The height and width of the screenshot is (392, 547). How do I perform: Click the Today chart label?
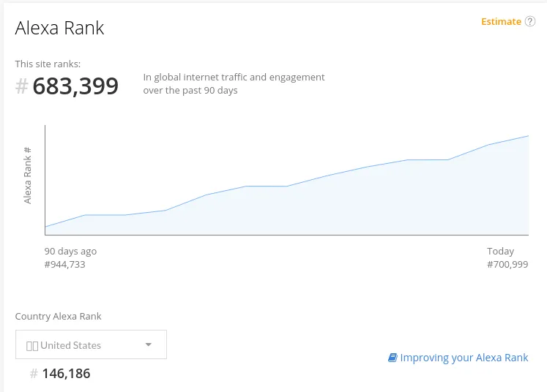(x=501, y=252)
